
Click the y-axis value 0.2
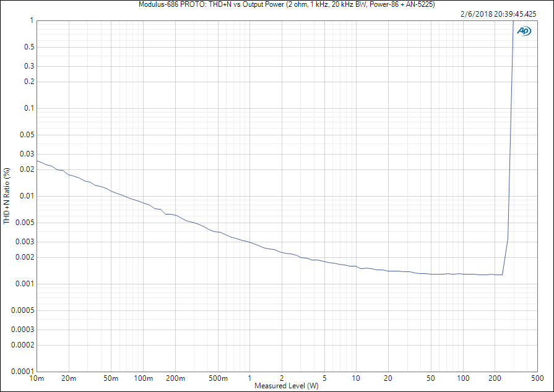29,82
